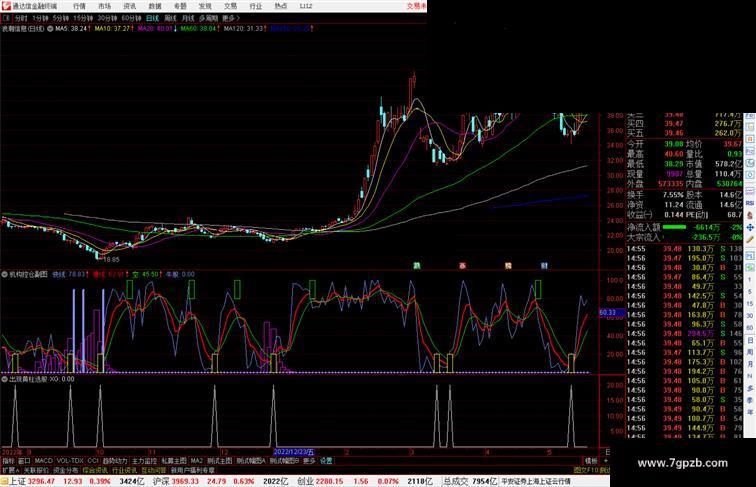This screenshot has height=487, width=756.
Task: Select the 窗口 tab in indicator bar
Action: [x=24, y=461]
